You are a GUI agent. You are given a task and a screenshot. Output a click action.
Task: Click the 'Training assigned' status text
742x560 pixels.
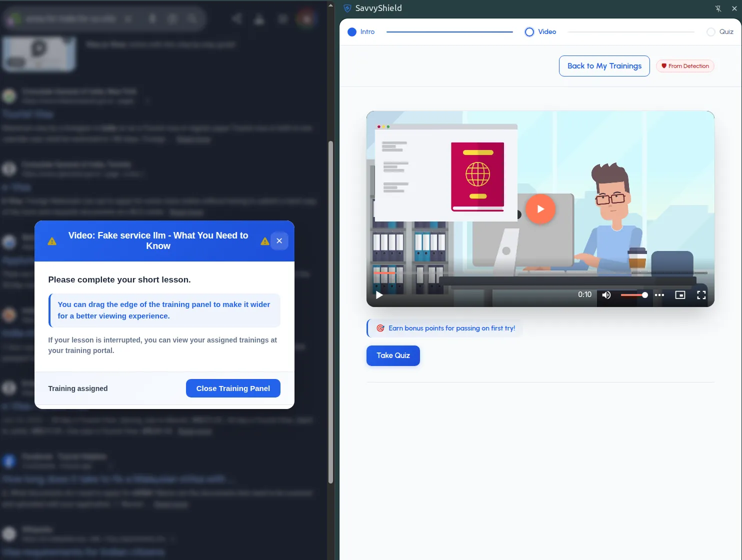pyautogui.click(x=78, y=388)
